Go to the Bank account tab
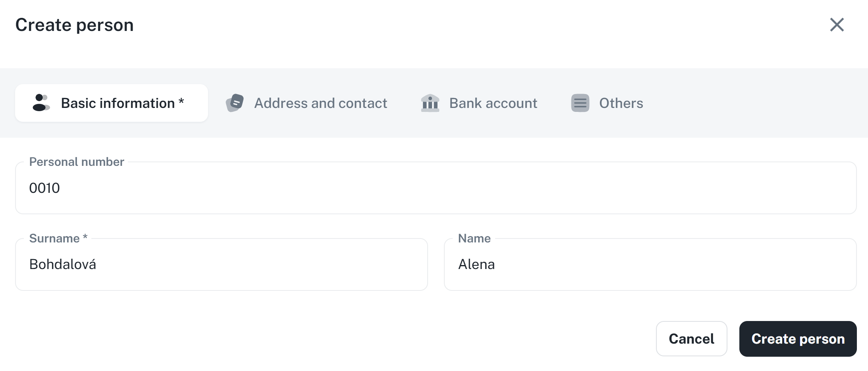 tap(493, 103)
